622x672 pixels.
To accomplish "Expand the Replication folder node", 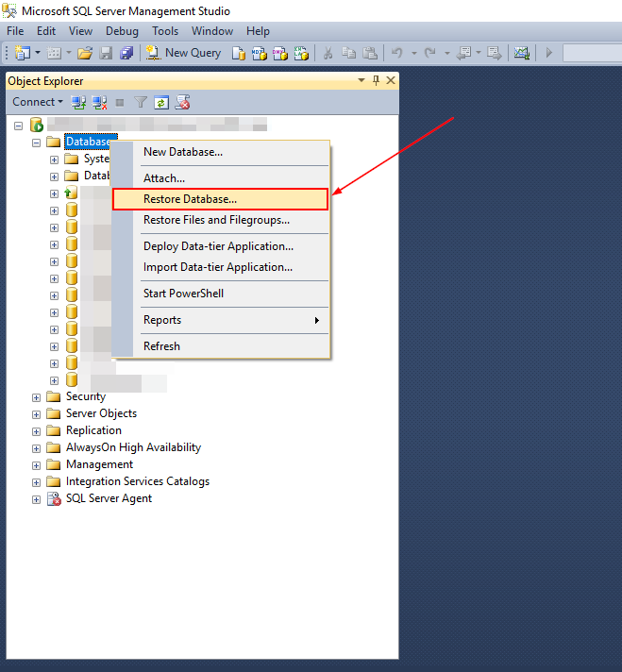I will (37, 431).
